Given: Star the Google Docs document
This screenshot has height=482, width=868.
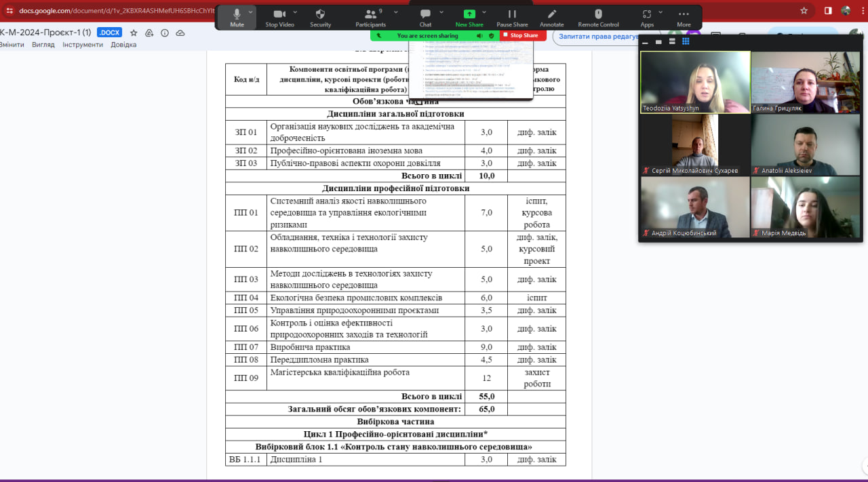Looking at the screenshot, I should (134, 33).
